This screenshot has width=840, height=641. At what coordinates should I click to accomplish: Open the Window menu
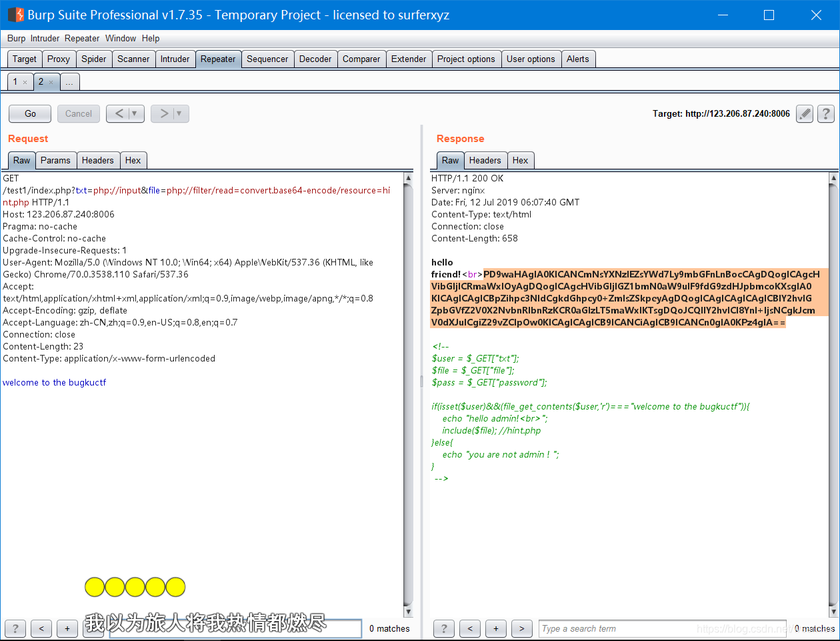point(121,39)
